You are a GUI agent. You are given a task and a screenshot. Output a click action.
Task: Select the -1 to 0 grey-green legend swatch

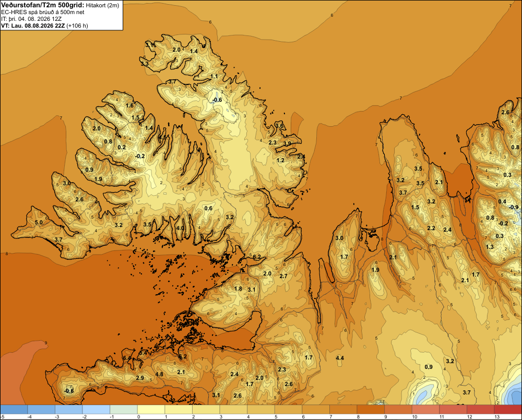pyautogui.click(x=124, y=409)
